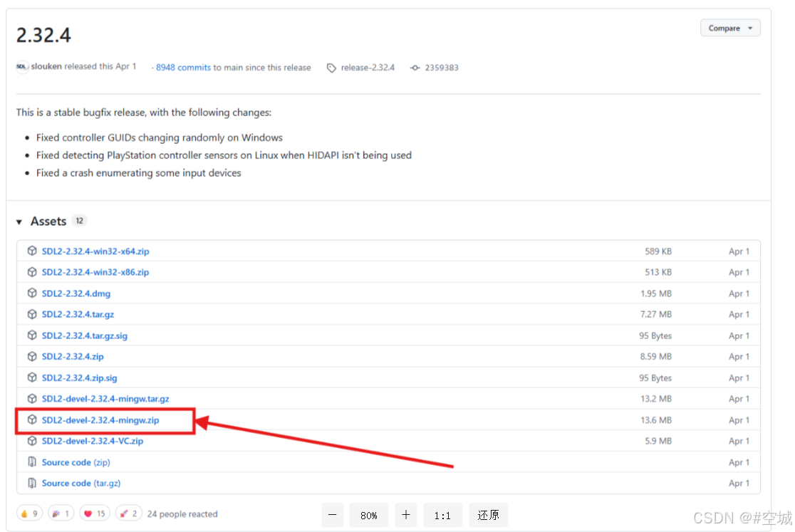Download SDL2-2.32.4-win32-x64.zip
795x532 pixels.
tap(95, 251)
